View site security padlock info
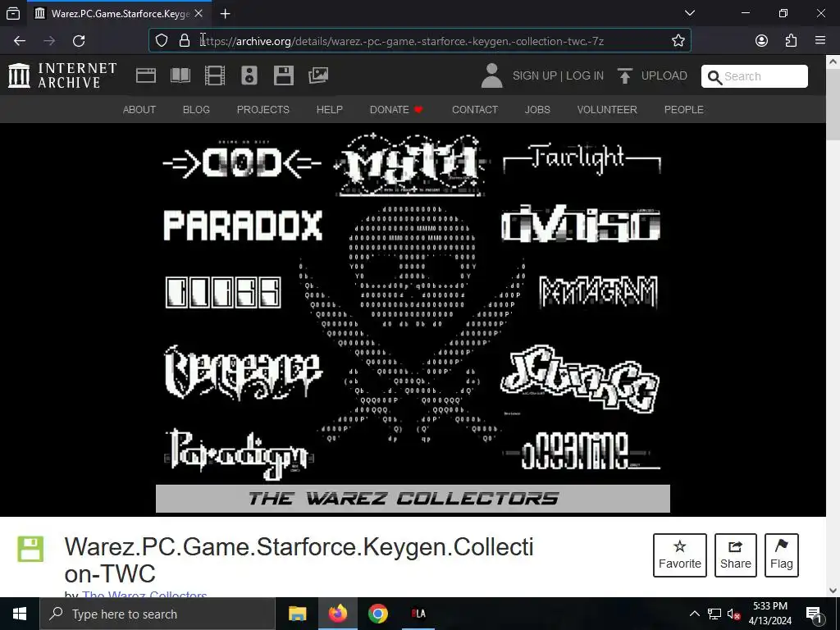This screenshot has width=840, height=630. point(185,41)
